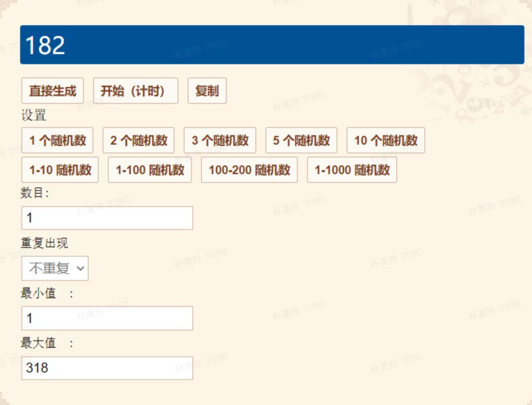Click the 数目 label
The width and height of the screenshot is (532, 405).
coord(34,193)
